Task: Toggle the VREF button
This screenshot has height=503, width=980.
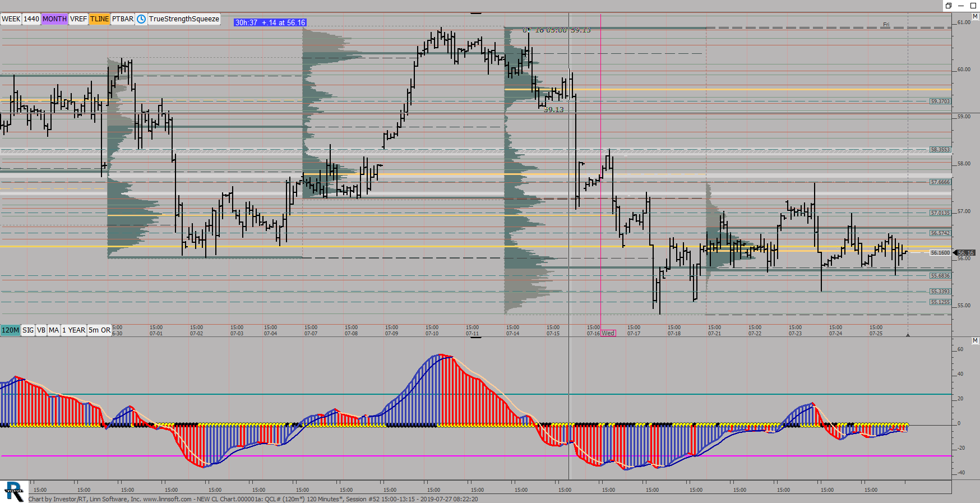Action: [x=78, y=19]
